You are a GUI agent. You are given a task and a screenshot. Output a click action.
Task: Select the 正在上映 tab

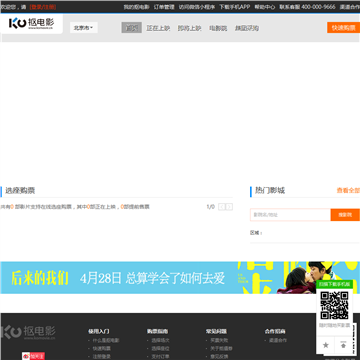(x=158, y=28)
